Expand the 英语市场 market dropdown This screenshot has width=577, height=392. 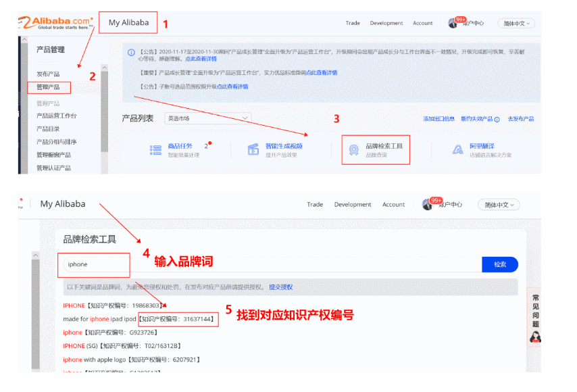(x=208, y=118)
